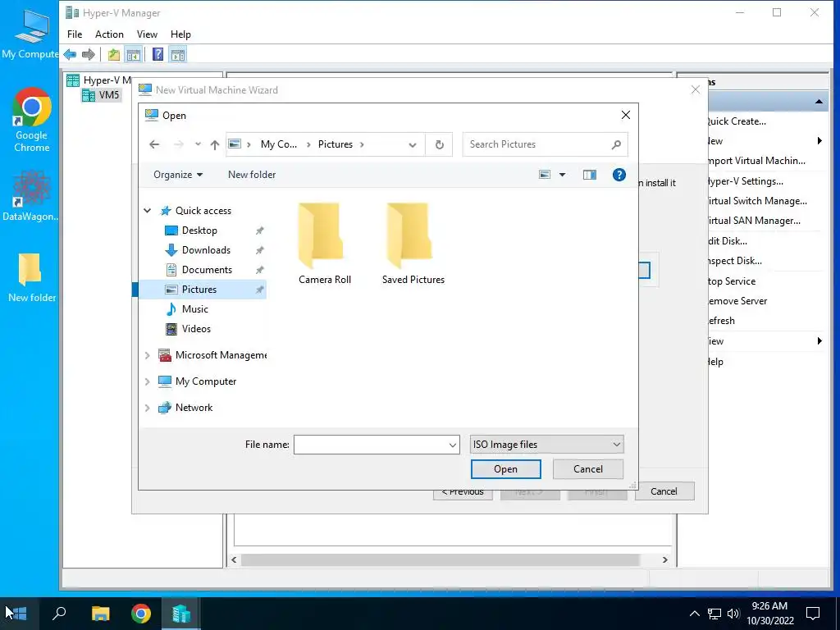Click the search magnifier in Search Pictures

616,144
